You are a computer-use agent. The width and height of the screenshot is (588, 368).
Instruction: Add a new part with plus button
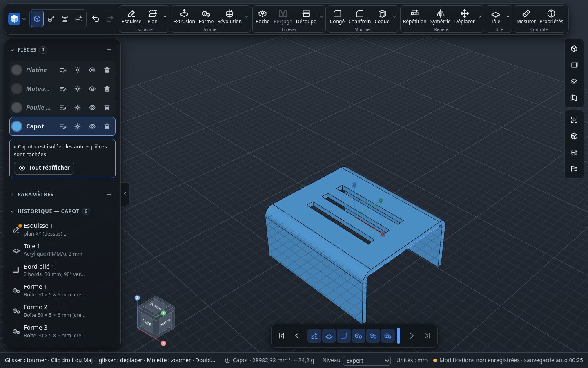pyautogui.click(x=109, y=50)
